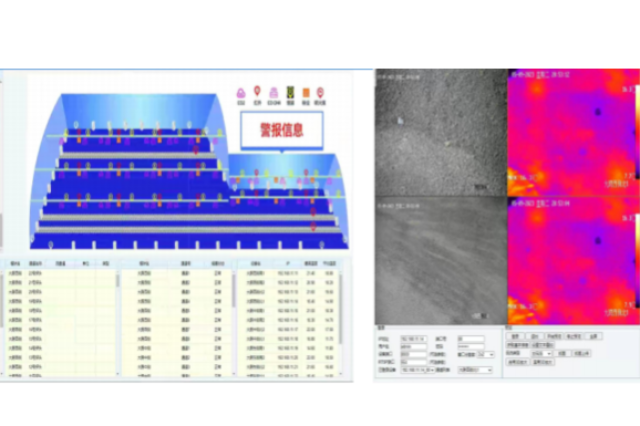This screenshot has width=640, height=426.
Task: Click the bottom-left grayscale camera feed
Action: pyautogui.click(x=440, y=258)
